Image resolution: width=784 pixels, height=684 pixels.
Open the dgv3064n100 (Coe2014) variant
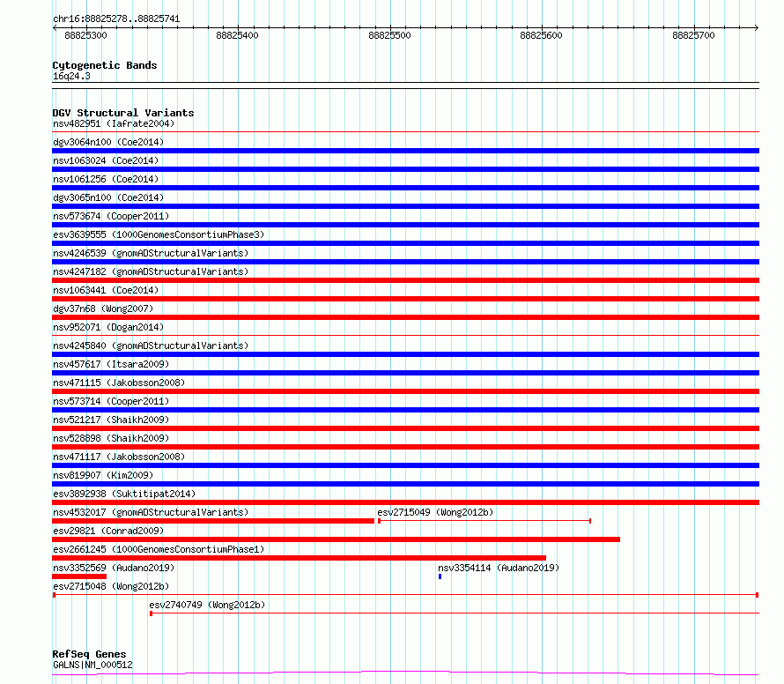[108, 142]
